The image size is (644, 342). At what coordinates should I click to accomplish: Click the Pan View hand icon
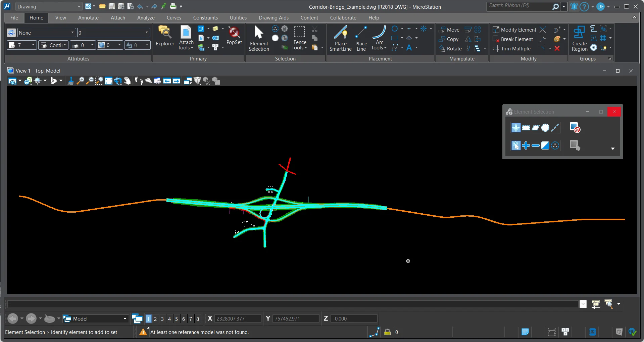point(127,81)
